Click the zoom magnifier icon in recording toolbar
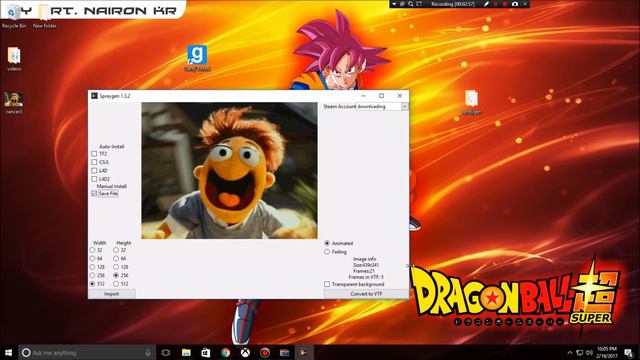The height and width of the screenshot is (360, 640). [x=411, y=4]
